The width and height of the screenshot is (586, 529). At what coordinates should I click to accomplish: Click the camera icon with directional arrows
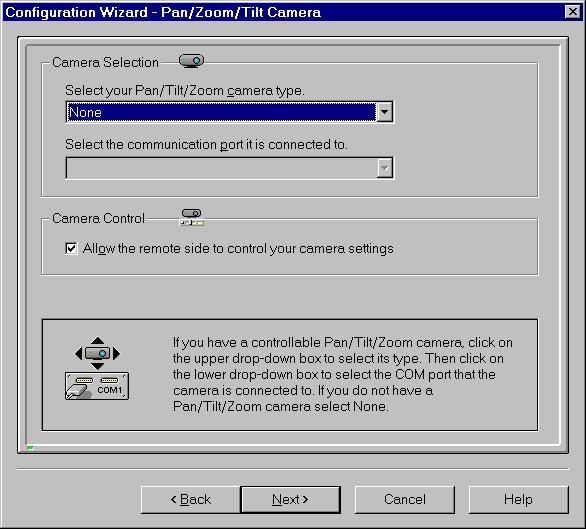coord(97,353)
